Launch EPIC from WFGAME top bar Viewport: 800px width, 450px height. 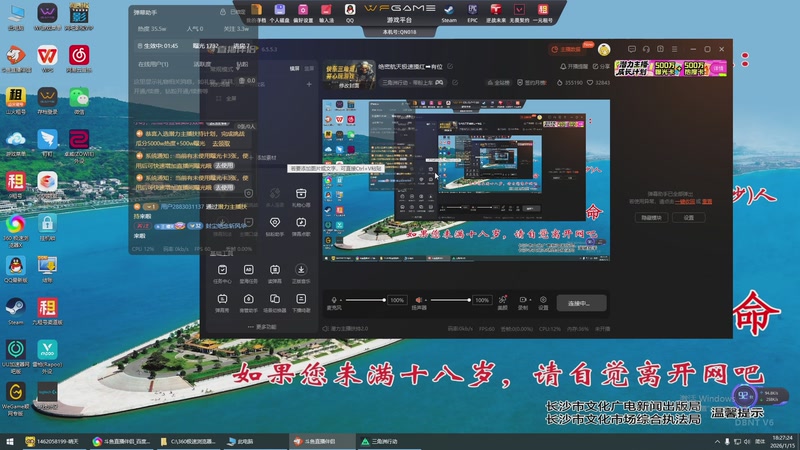[x=472, y=13]
